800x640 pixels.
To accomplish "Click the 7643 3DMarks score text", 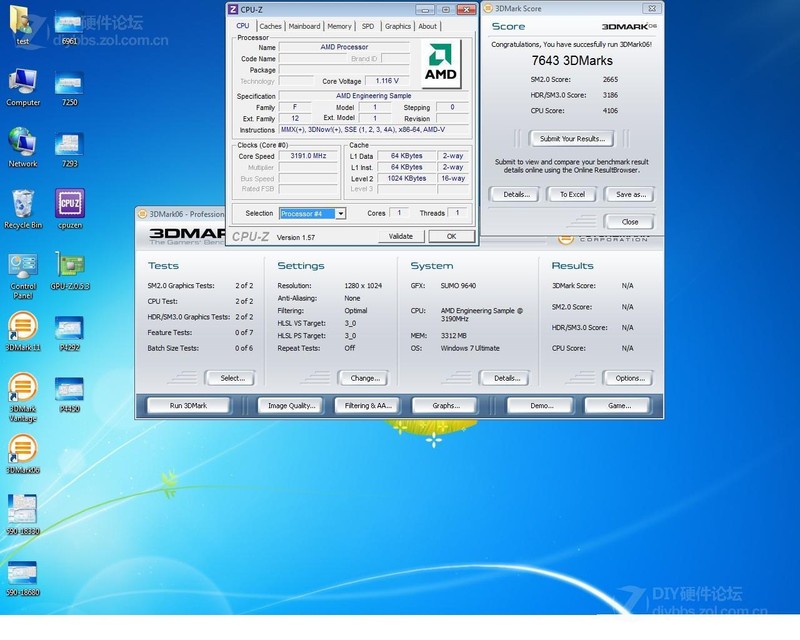I will (x=572, y=61).
